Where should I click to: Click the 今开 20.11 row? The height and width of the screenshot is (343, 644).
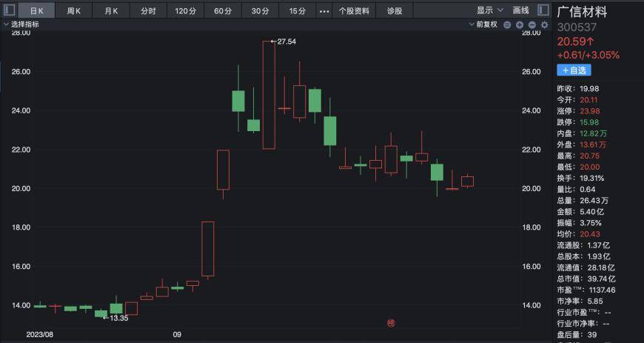[x=577, y=100]
